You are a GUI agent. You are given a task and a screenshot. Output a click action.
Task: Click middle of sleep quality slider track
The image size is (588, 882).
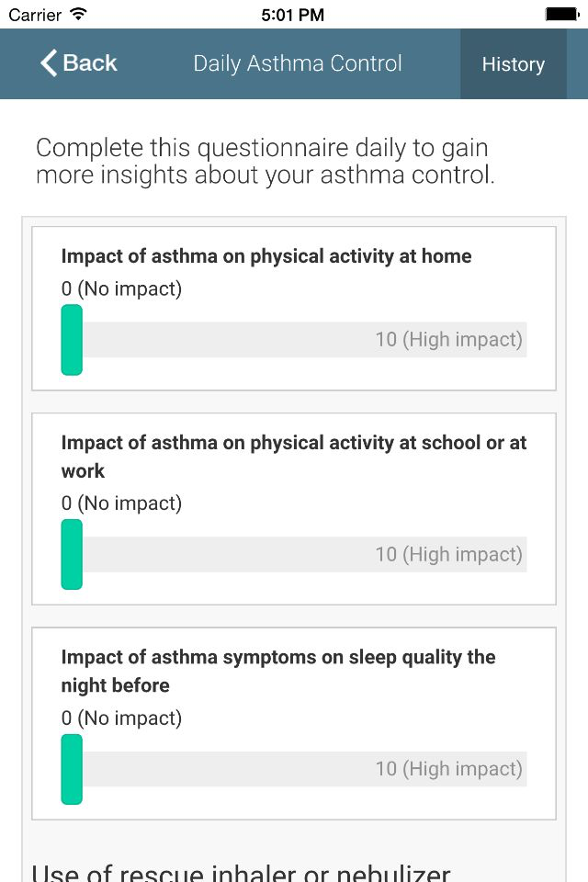tap(294, 769)
